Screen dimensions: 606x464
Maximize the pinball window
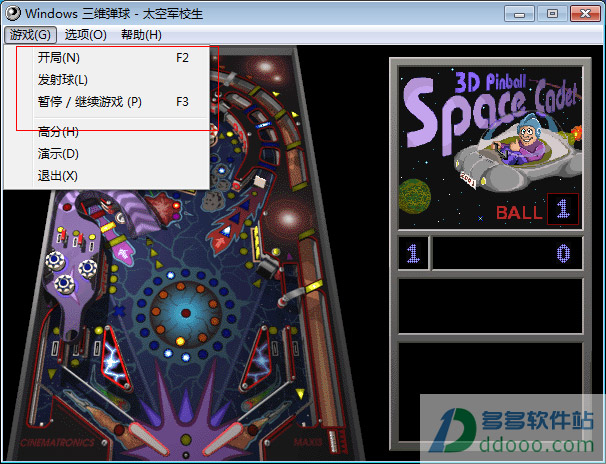552,14
